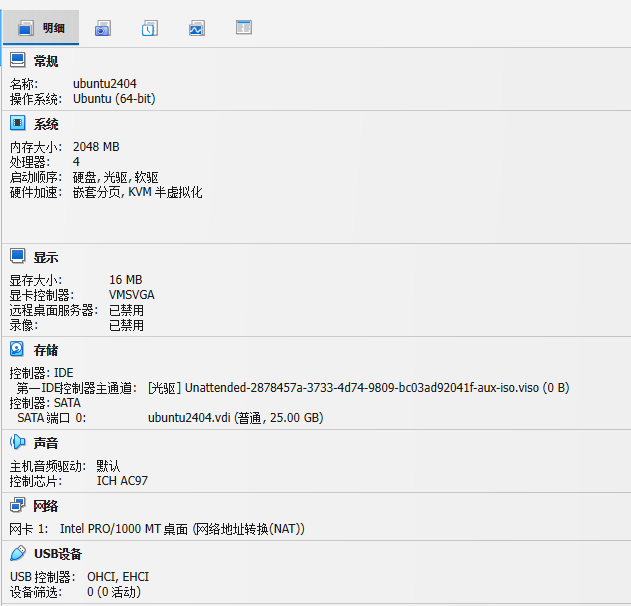Open the 明细 details tab

tap(41, 28)
